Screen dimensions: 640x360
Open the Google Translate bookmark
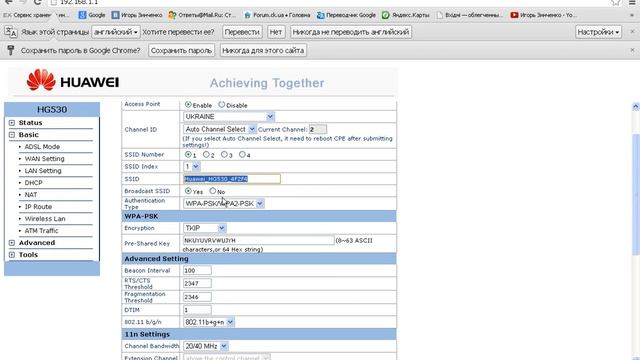[x=346, y=15]
